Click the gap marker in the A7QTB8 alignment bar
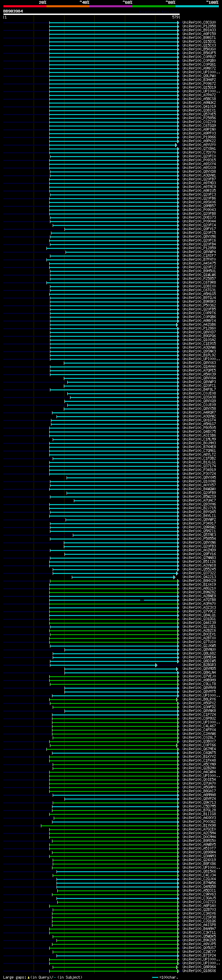 (x=142, y=600)
